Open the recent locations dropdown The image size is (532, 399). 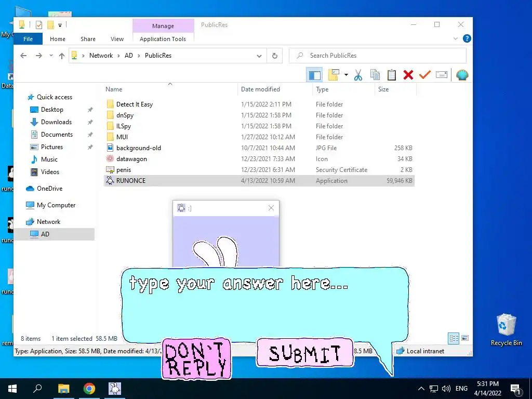51,56
